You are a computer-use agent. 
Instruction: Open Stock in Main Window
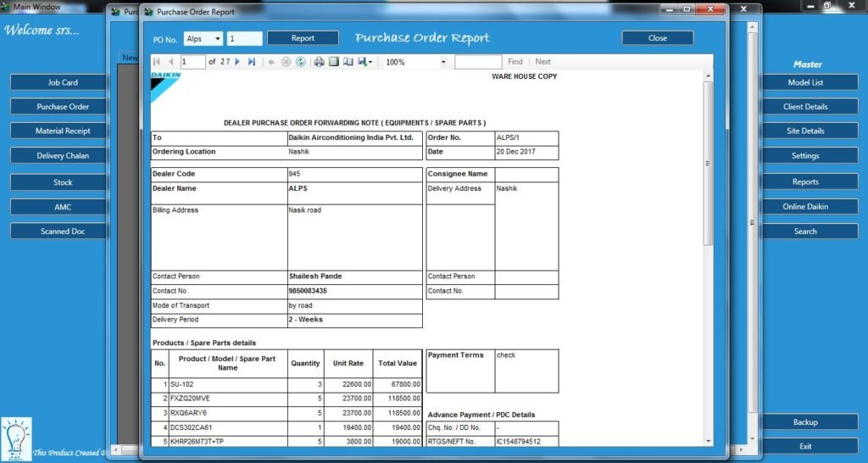pos(60,182)
